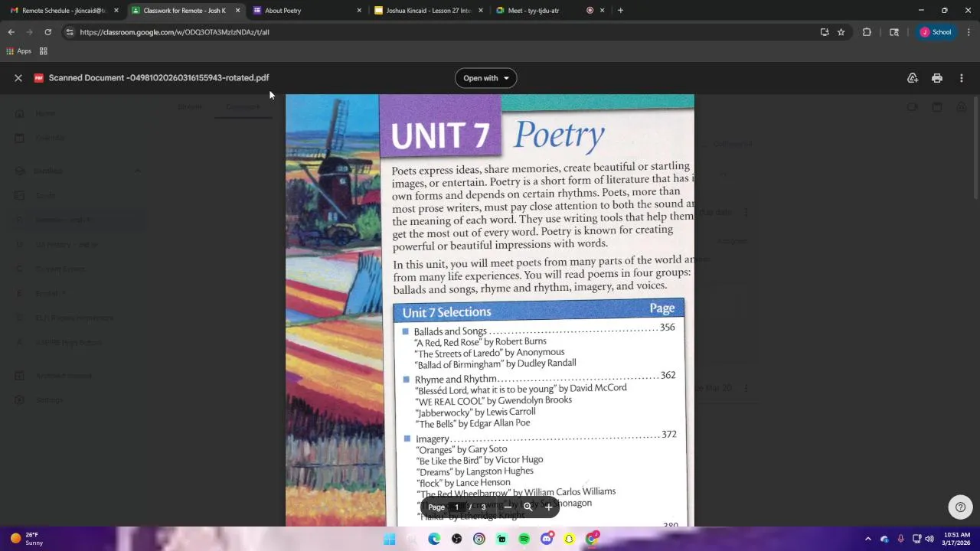The width and height of the screenshot is (980, 551).
Task: Click the line 'Jabberwocky by Lewis Carroll'
Action: coord(475,412)
